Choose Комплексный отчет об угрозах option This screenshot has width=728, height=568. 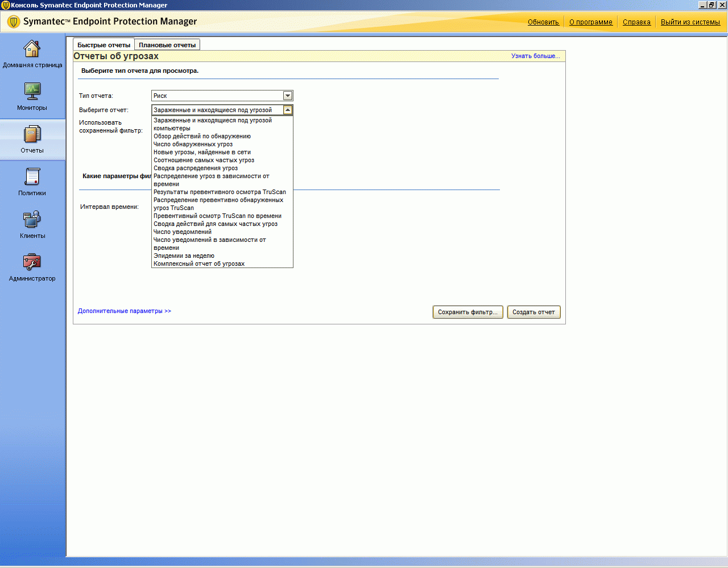coord(222,264)
